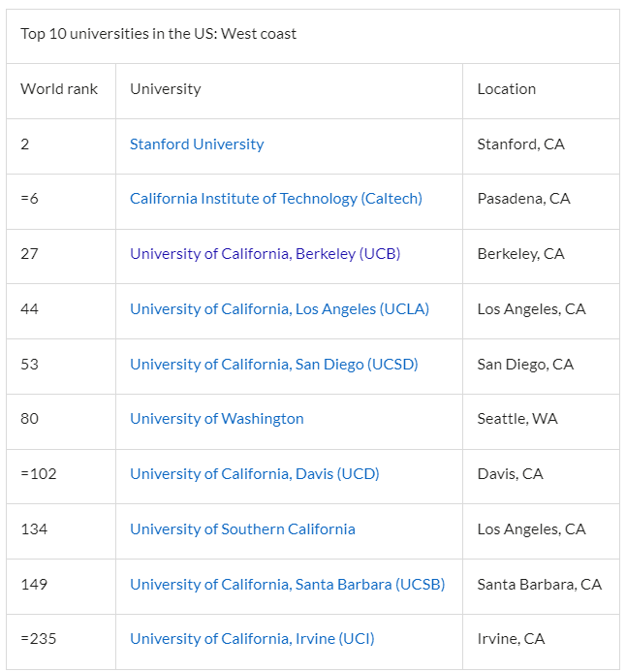Screen dimensions: 626x672
Task: Click the Seattle, WA location cell
Action: (541, 422)
